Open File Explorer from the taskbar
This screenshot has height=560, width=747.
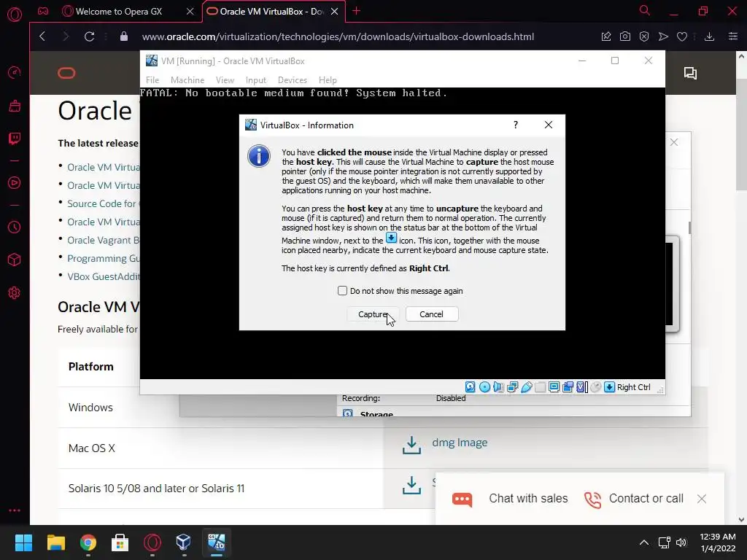(55, 542)
